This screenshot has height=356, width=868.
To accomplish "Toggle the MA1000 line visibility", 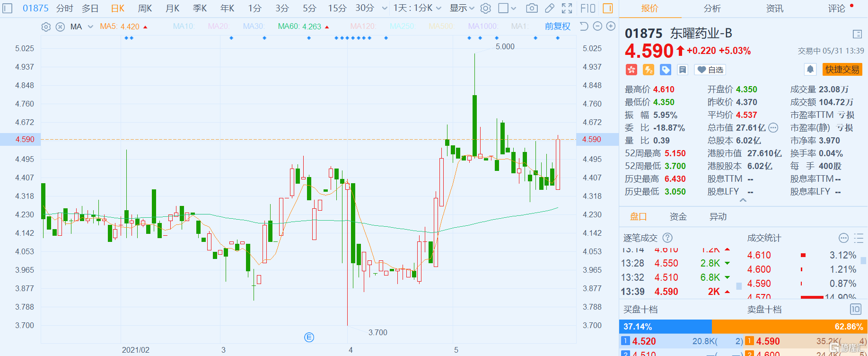I will (x=483, y=27).
